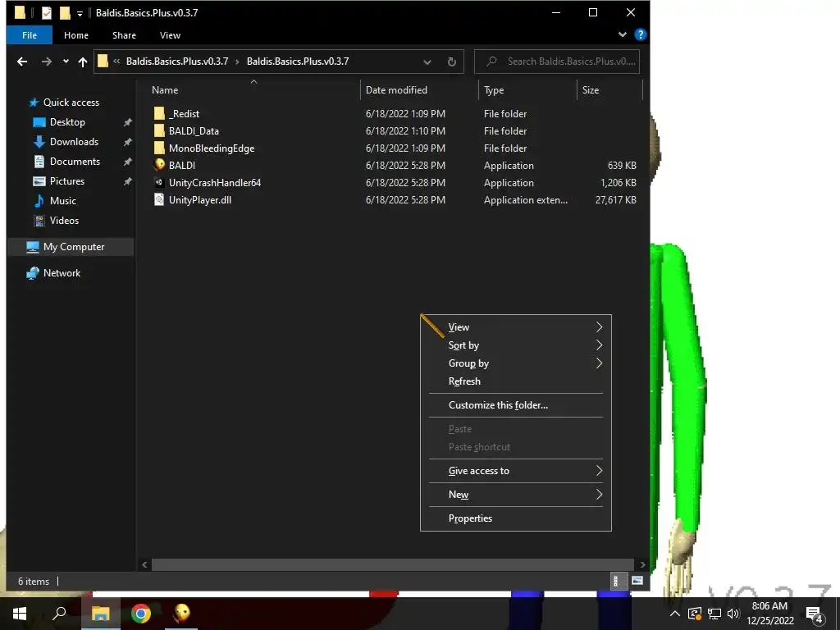Refresh the address bar location
Viewport: 840px width, 630px height.
(452, 62)
